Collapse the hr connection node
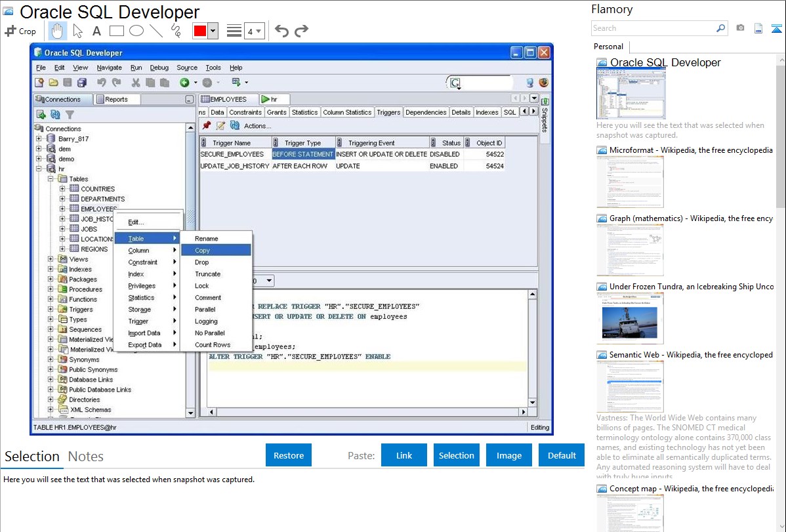Screen dimensions: 786x532 click(x=39, y=169)
